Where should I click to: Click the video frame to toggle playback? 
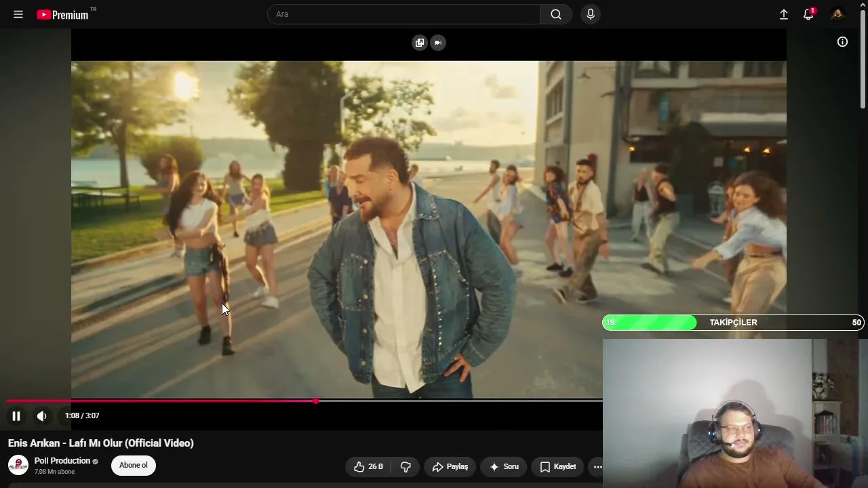[x=429, y=230]
